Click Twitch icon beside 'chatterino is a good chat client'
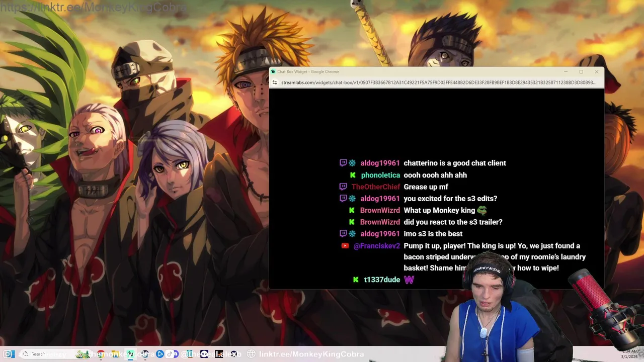The height and width of the screenshot is (362, 644). coord(343,163)
